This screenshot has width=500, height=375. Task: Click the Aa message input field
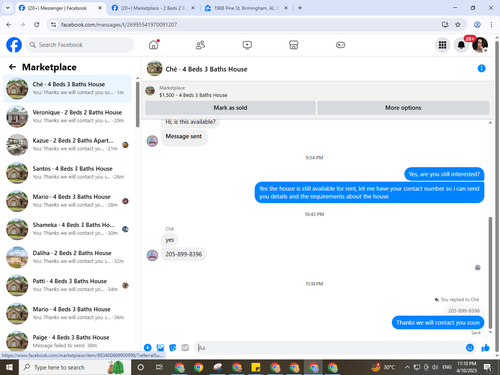click(x=330, y=348)
